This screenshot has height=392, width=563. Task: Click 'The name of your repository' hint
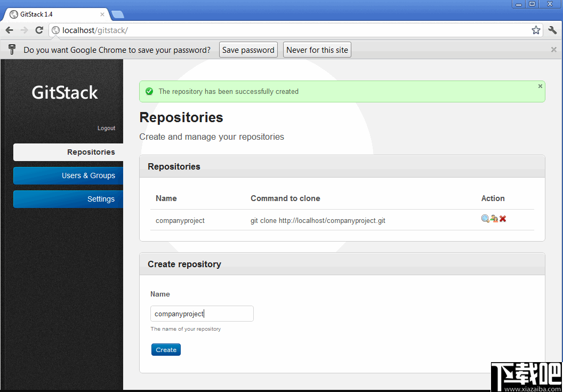186,329
